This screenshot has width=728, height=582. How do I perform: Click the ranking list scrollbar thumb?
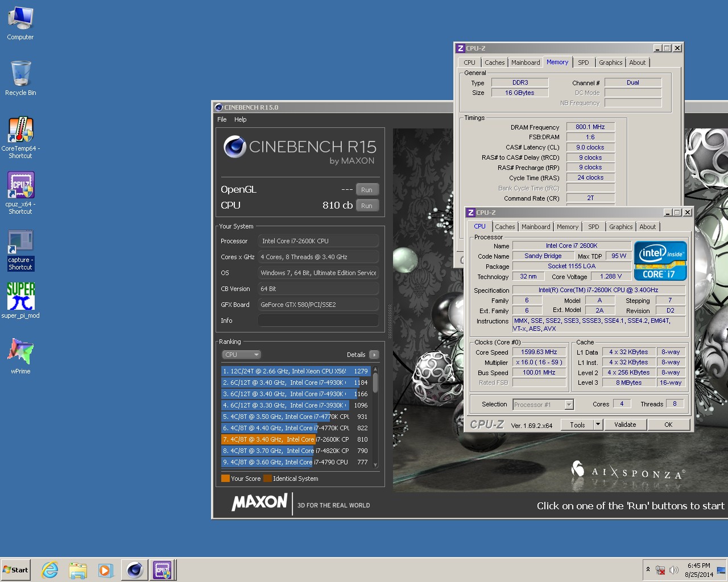pos(375,382)
